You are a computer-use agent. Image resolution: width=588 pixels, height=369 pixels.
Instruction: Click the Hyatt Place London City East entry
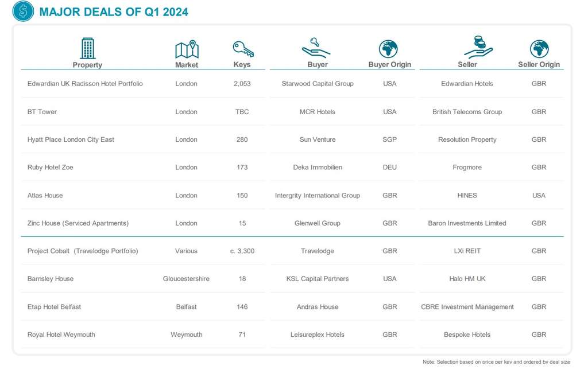[x=71, y=139]
